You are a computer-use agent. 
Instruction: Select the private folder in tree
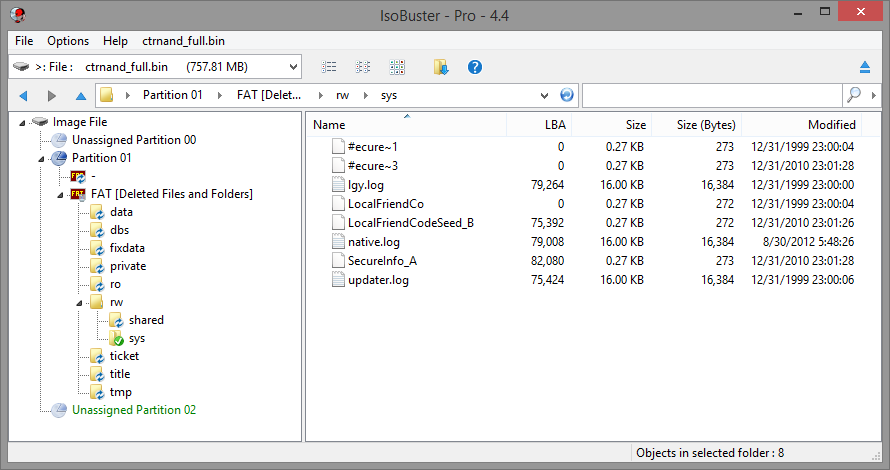click(x=128, y=266)
